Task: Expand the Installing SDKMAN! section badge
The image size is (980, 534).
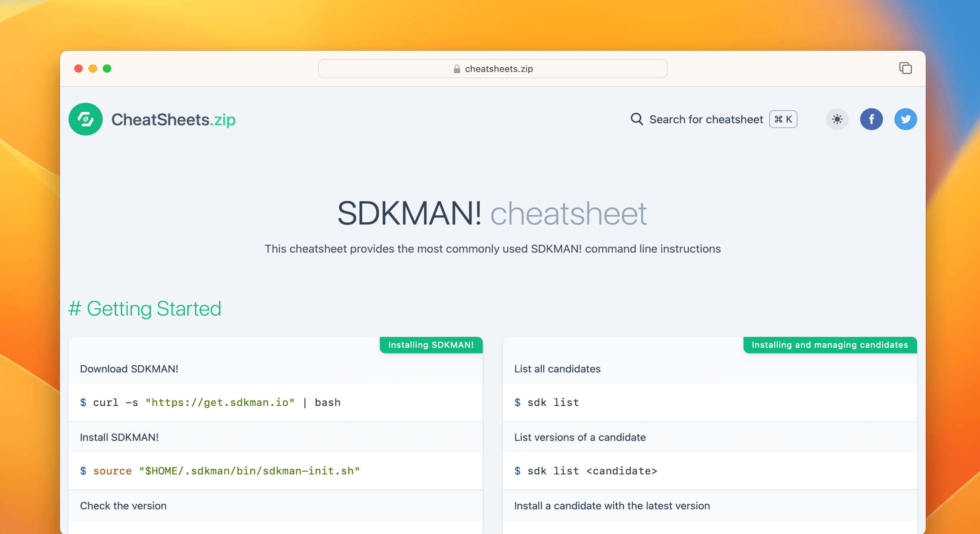Action: pyautogui.click(x=431, y=345)
